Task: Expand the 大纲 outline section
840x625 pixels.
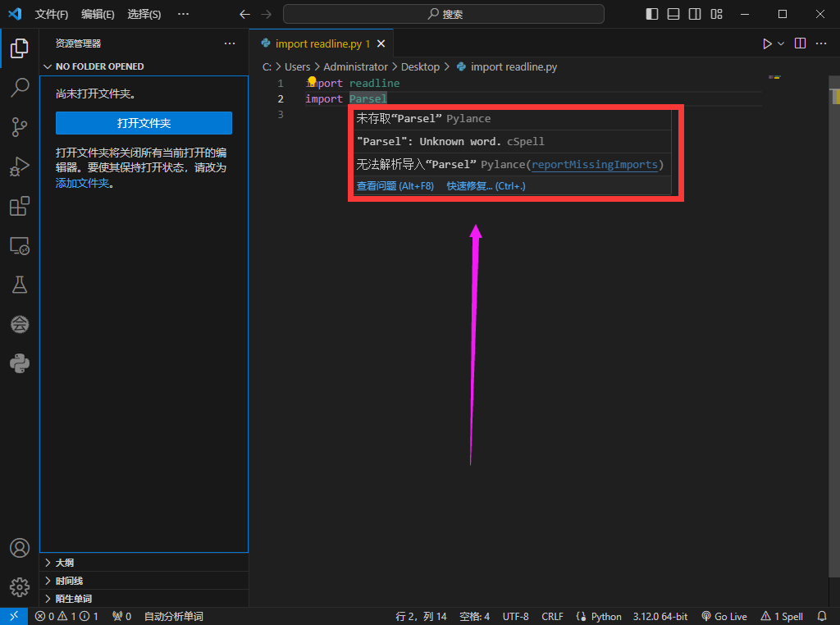Action: click(63, 563)
